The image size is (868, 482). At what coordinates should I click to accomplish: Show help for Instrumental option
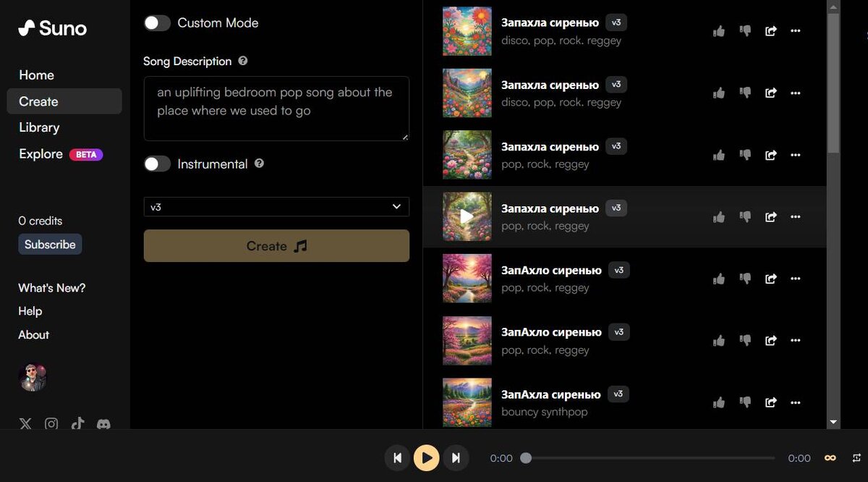point(259,164)
